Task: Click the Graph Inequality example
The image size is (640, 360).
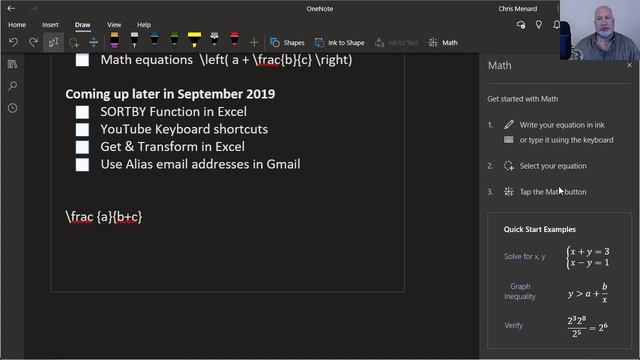Action: (x=520, y=291)
